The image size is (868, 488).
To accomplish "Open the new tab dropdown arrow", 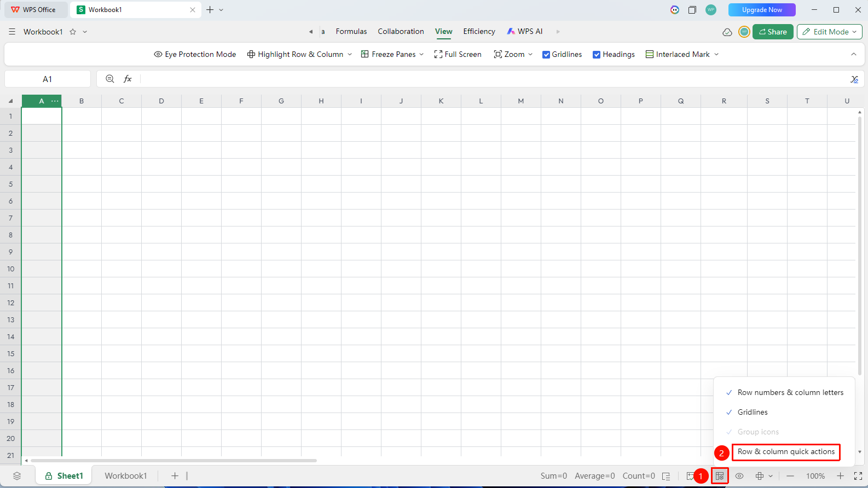I will tap(221, 10).
